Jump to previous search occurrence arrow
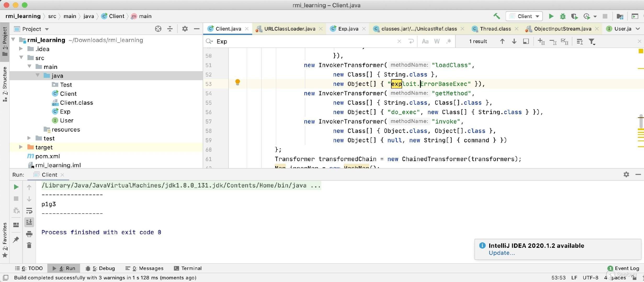Viewport: 644px width, 282px height. (x=502, y=41)
